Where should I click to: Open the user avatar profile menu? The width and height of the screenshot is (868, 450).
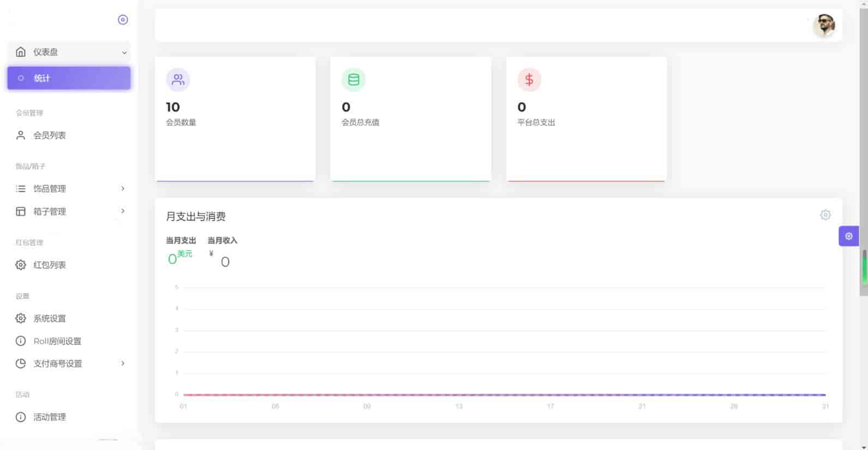point(824,25)
